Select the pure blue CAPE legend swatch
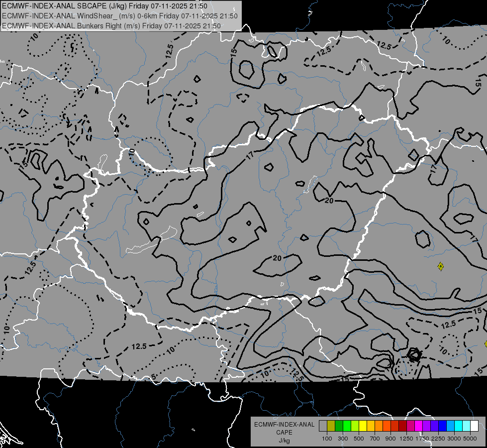The height and width of the screenshot is (448, 487). coord(443,426)
